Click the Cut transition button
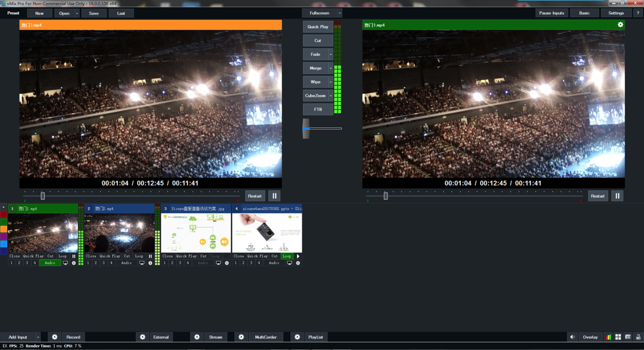 [x=318, y=41]
